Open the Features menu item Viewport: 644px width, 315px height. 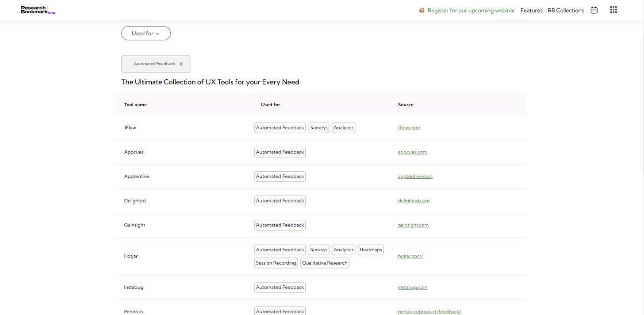[531, 10]
